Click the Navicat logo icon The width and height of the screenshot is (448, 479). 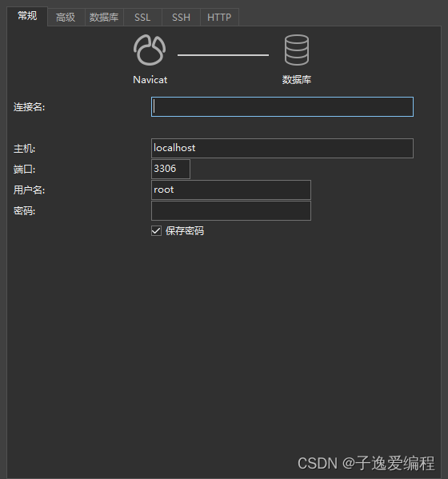[150, 50]
